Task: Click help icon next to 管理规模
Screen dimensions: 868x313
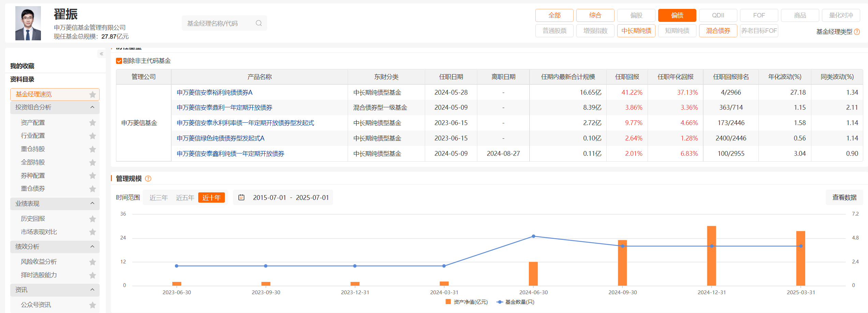Action: click(x=148, y=178)
